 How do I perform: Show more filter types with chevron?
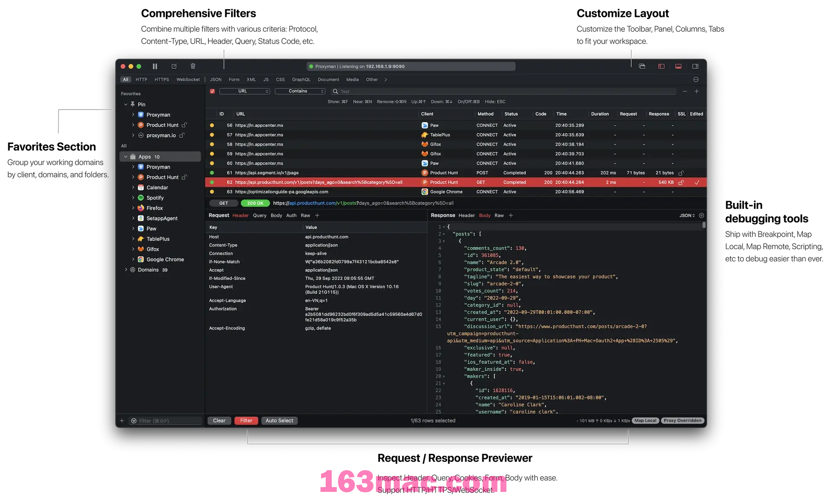click(x=386, y=80)
